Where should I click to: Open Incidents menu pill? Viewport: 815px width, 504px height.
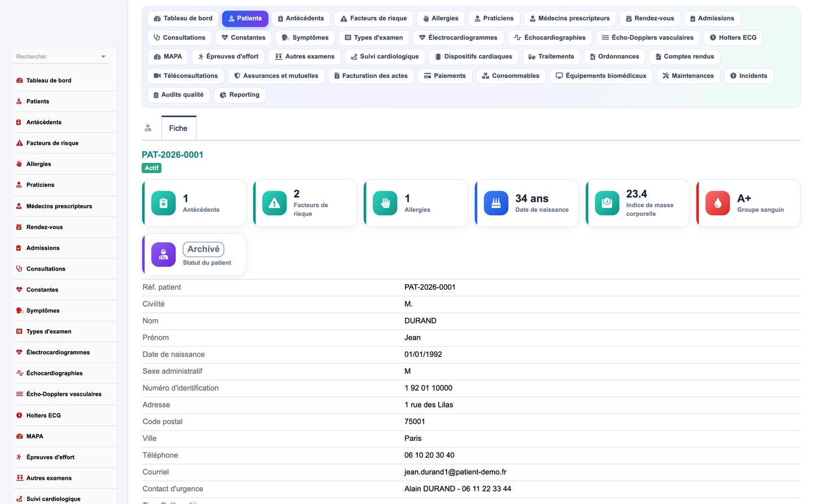click(x=748, y=76)
